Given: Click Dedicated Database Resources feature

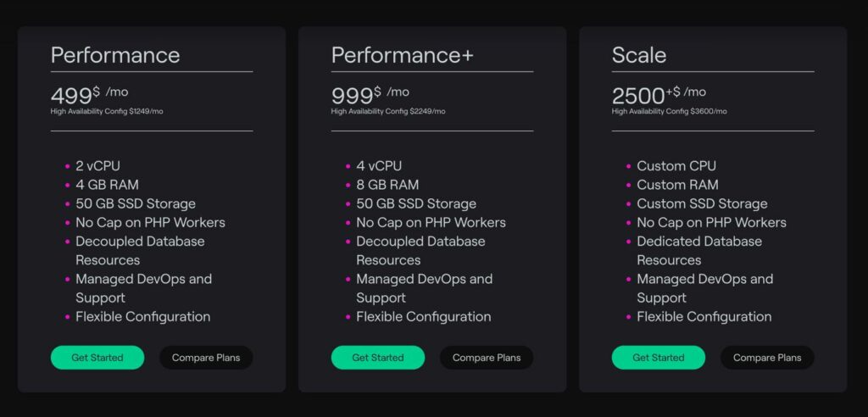Looking at the screenshot, I should (x=698, y=250).
